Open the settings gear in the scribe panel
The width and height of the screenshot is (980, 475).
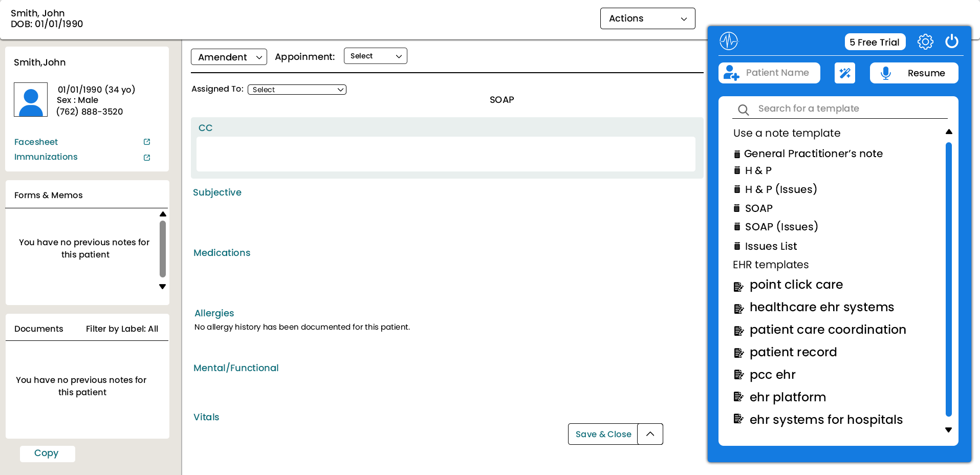925,42
